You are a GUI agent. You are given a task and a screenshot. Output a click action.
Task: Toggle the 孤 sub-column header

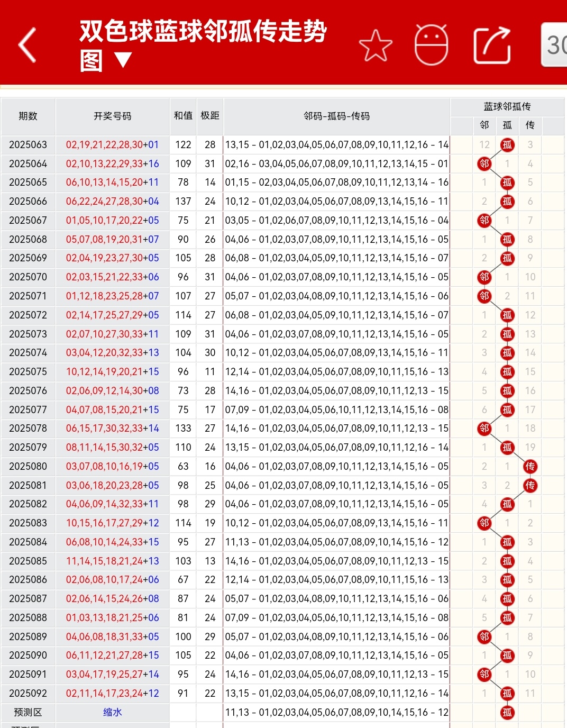click(x=507, y=125)
